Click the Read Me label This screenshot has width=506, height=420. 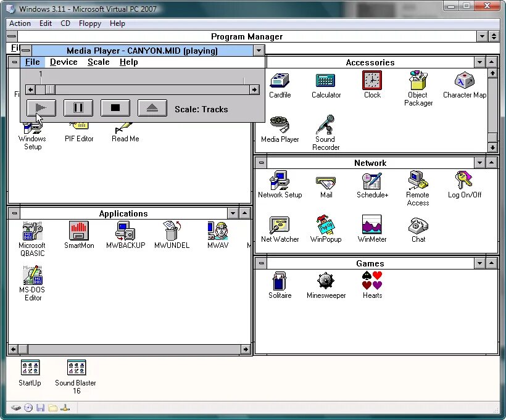click(x=125, y=139)
